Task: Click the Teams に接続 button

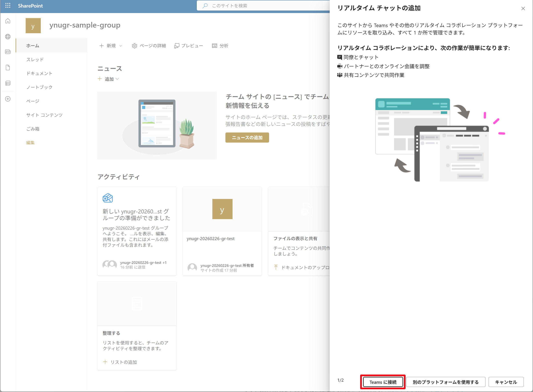Action: click(x=383, y=382)
